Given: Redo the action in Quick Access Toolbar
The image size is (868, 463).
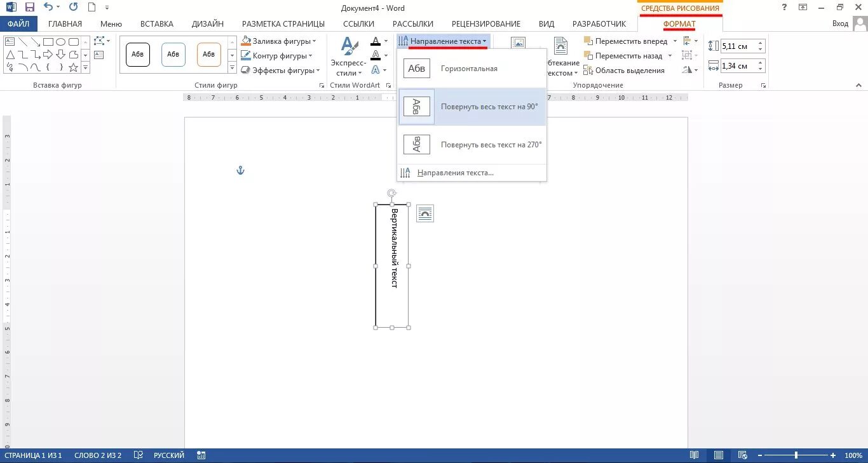Looking at the screenshot, I should coord(73,8).
